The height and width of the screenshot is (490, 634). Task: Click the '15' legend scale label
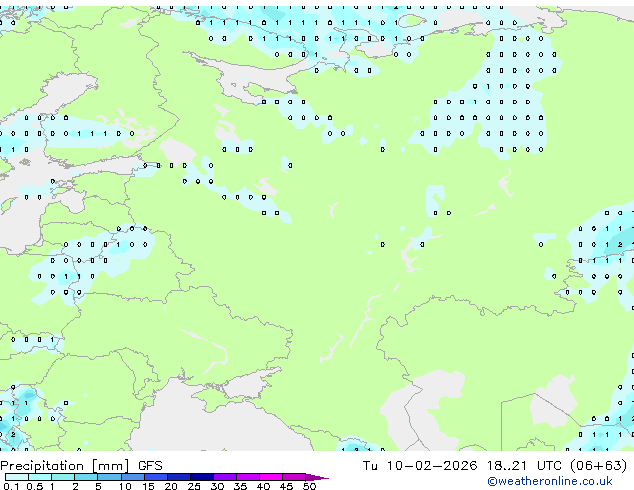[x=148, y=486]
